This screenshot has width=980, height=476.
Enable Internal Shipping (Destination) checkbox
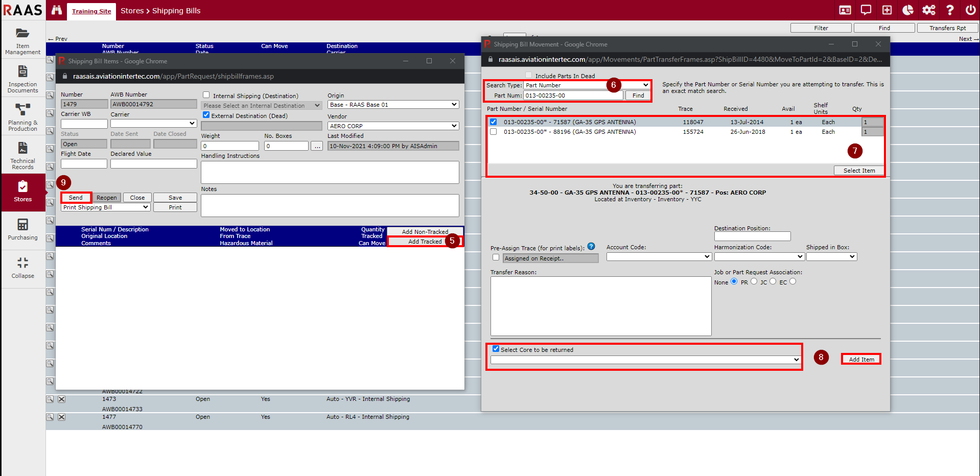click(x=206, y=95)
